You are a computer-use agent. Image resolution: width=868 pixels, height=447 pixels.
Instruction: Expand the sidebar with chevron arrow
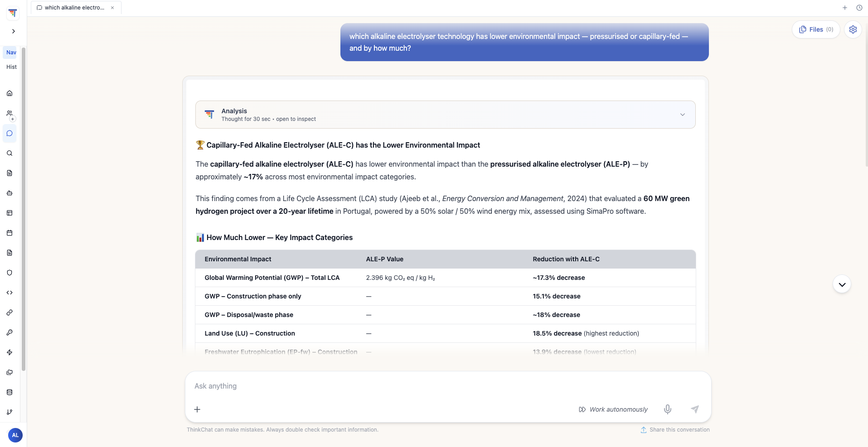point(14,31)
